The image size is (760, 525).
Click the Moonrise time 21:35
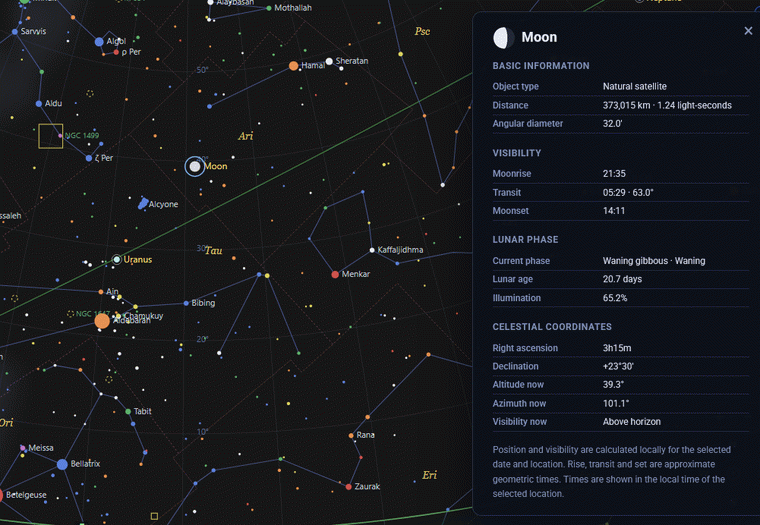[x=614, y=174]
